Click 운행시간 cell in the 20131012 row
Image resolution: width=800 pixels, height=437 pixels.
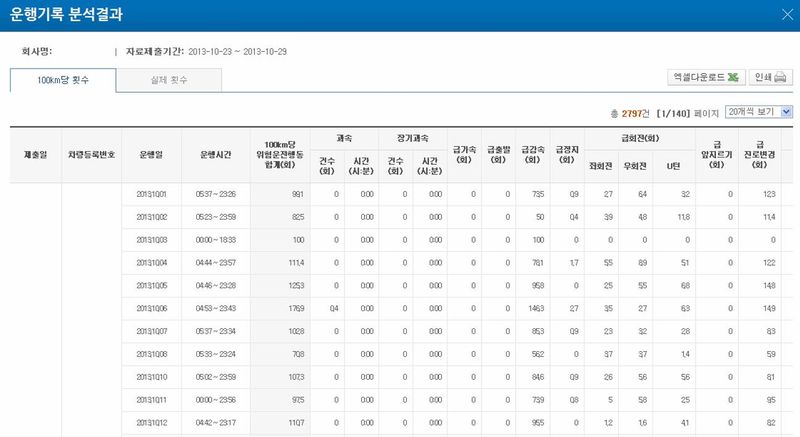tap(215, 423)
